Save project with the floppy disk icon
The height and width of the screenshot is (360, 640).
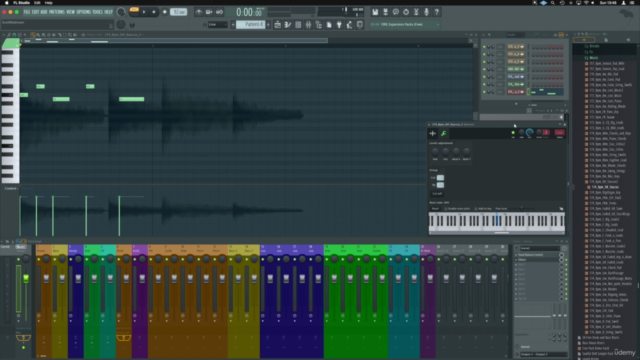click(x=375, y=12)
